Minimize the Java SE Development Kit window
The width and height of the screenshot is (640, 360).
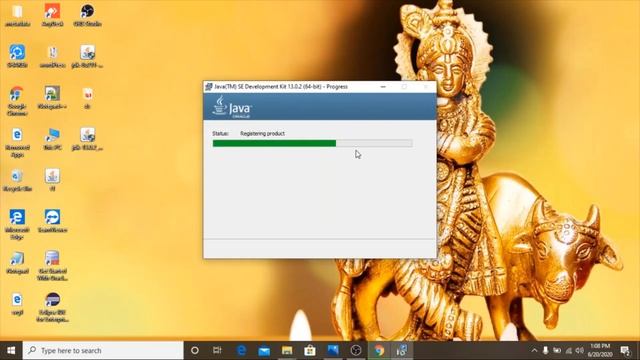(383, 87)
